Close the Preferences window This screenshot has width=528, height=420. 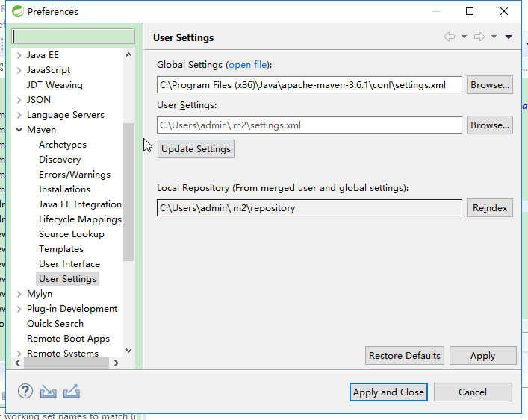tap(504, 11)
